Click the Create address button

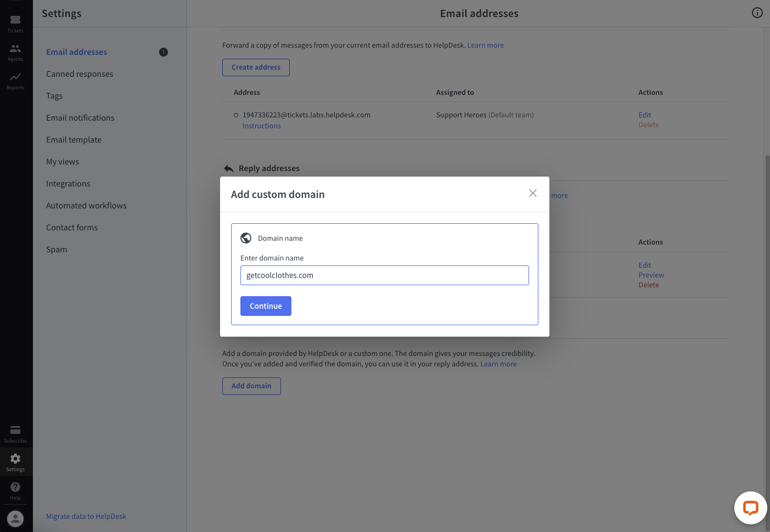pos(256,67)
